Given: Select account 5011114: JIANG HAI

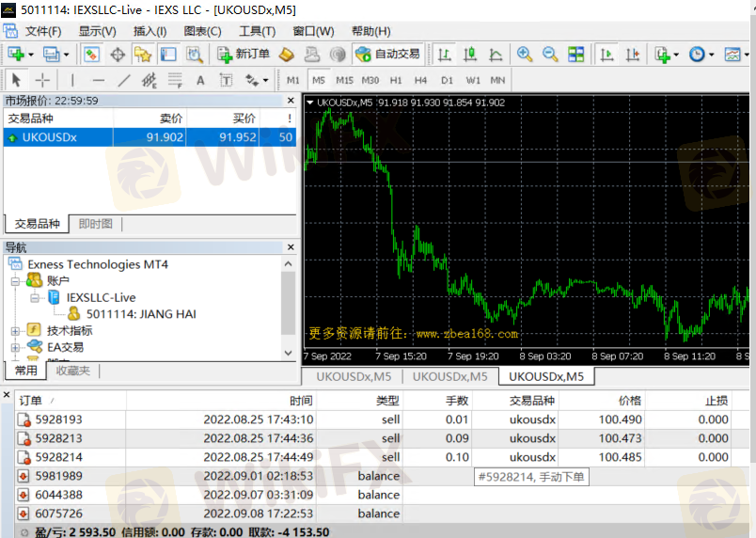Looking at the screenshot, I should coord(141,314).
